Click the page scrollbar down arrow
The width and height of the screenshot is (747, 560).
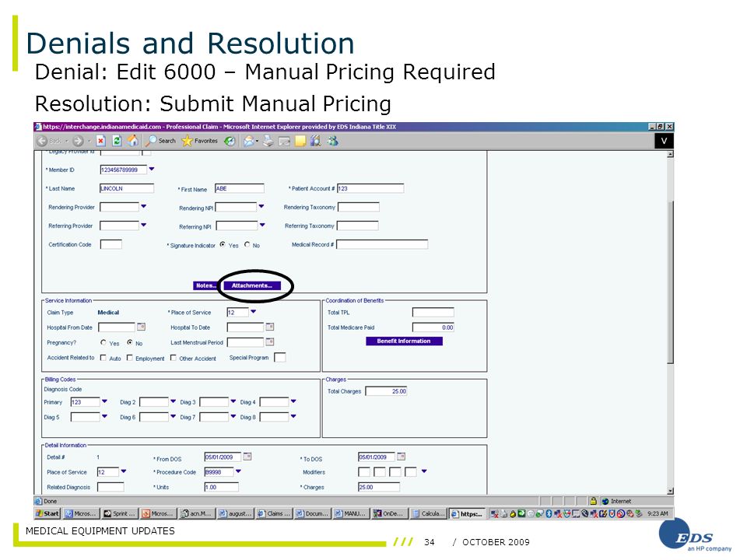click(670, 491)
